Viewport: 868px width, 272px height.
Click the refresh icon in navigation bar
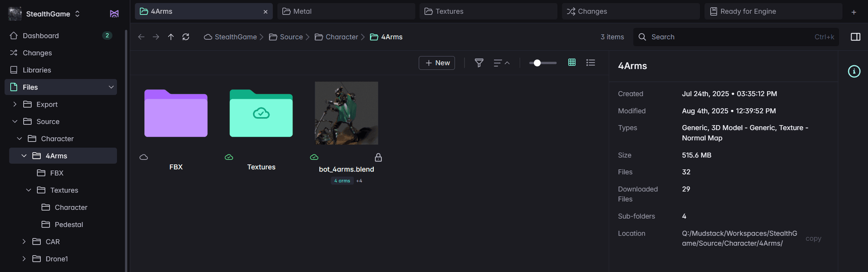click(186, 37)
